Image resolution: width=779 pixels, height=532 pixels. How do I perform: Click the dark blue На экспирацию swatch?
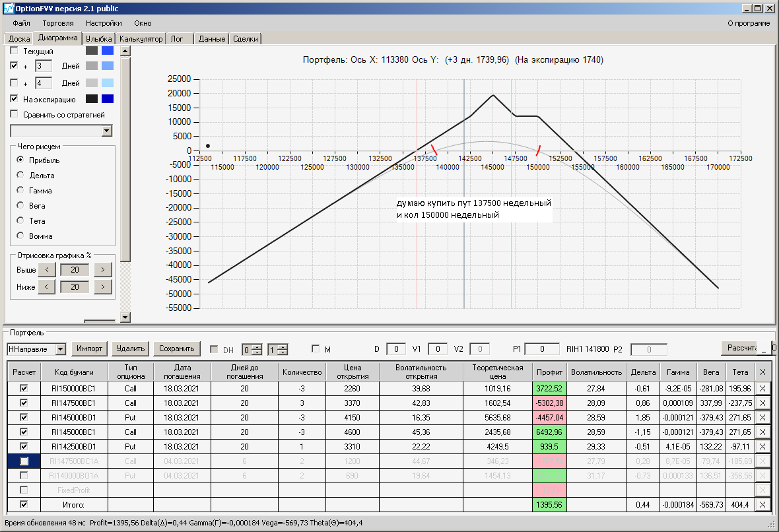108,99
